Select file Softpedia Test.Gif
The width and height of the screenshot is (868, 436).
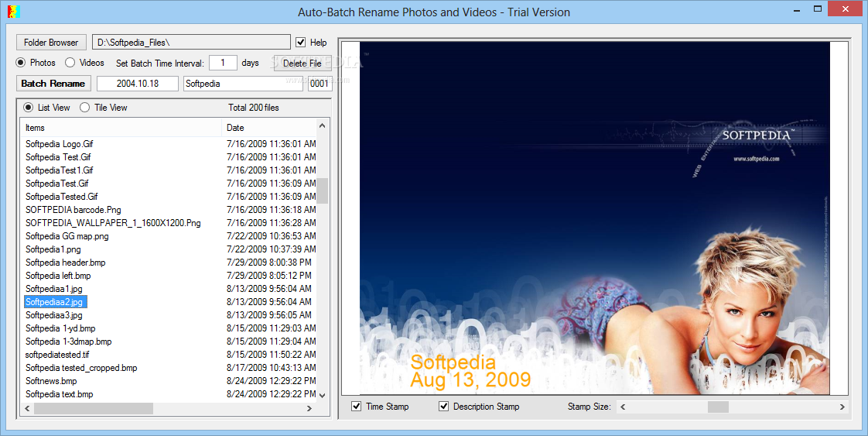pos(58,157)
